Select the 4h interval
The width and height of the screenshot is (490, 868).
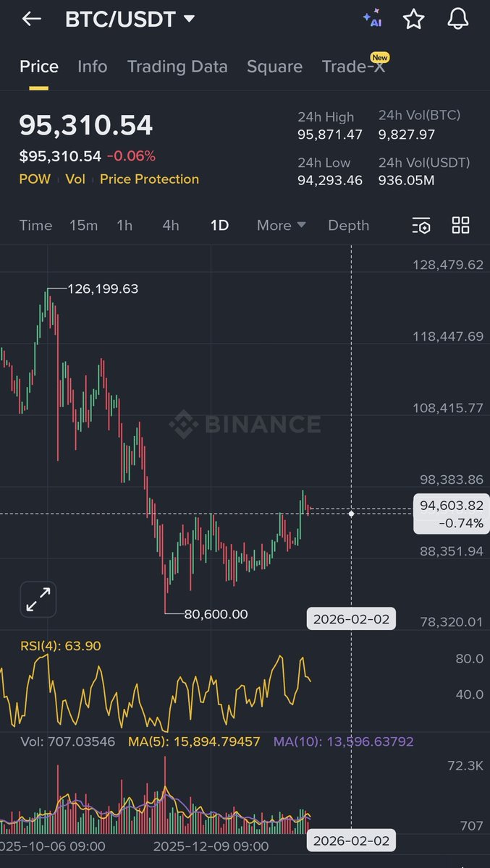pyautogui.click(x=171, y=226)
